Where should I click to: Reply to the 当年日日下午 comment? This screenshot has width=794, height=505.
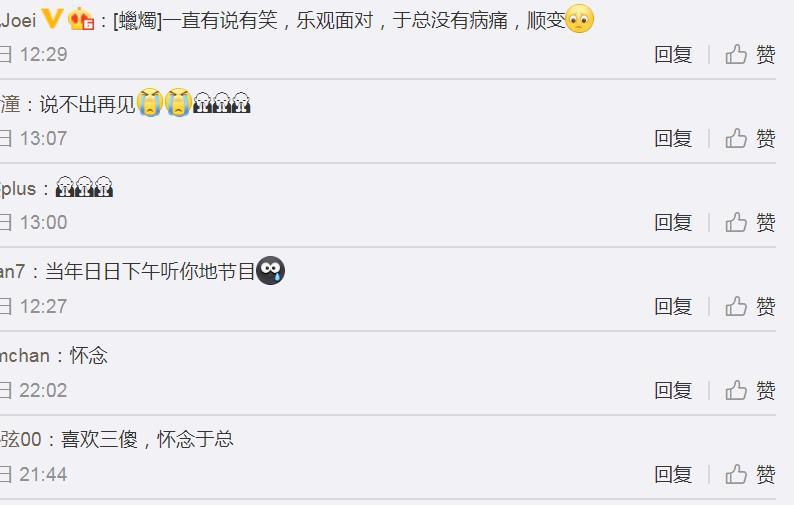[673, 306]
